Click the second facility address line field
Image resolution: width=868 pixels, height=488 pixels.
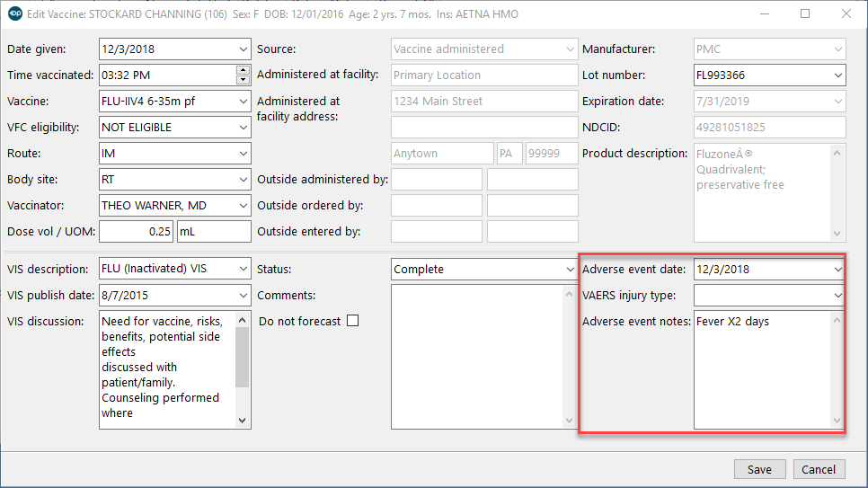[x=484, y=128]
